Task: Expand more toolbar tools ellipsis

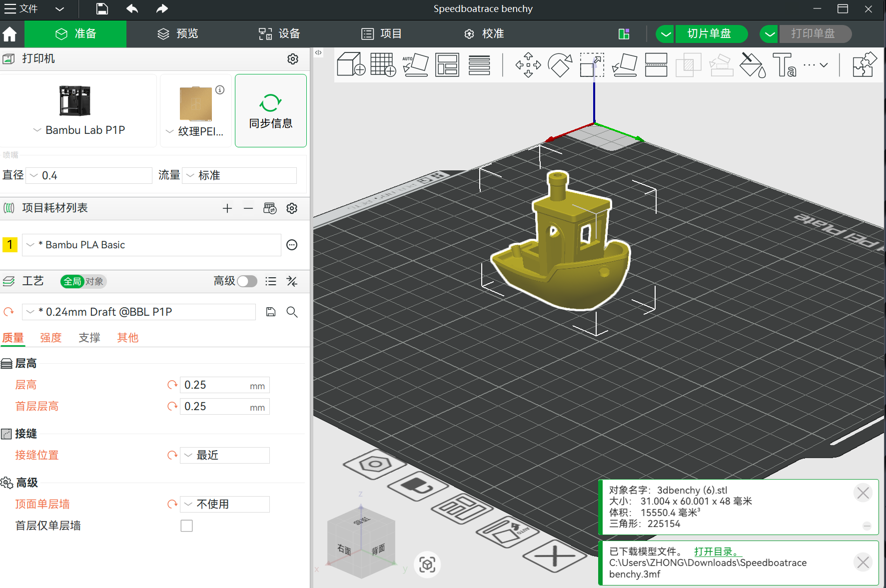Action: click(816, 65)
